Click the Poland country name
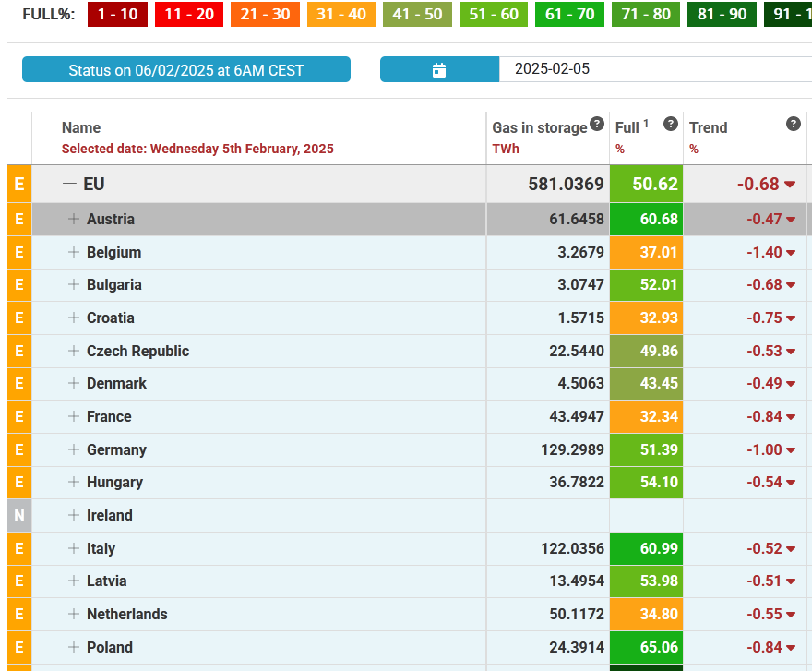 pos(110,647)
